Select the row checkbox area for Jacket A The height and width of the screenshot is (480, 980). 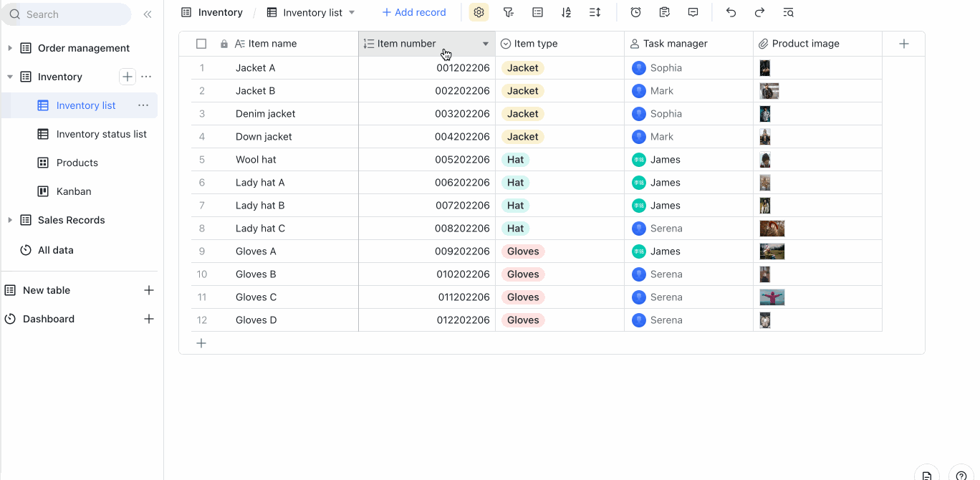point(201,67)
